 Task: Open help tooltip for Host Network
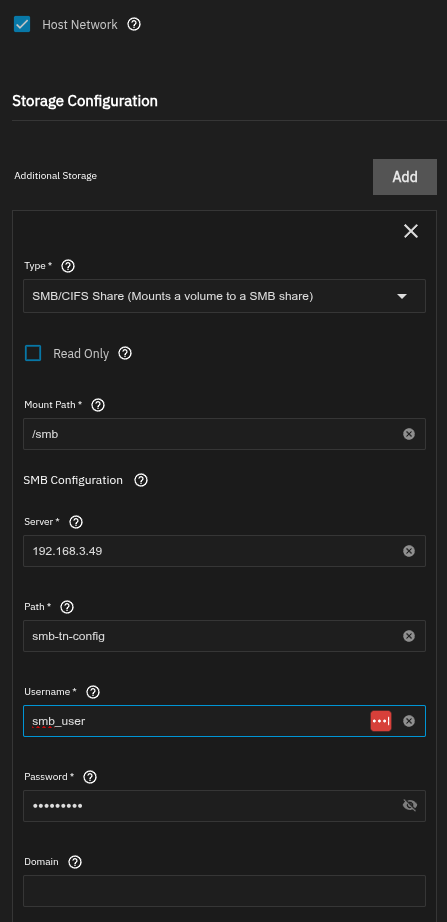coord(134,25)
